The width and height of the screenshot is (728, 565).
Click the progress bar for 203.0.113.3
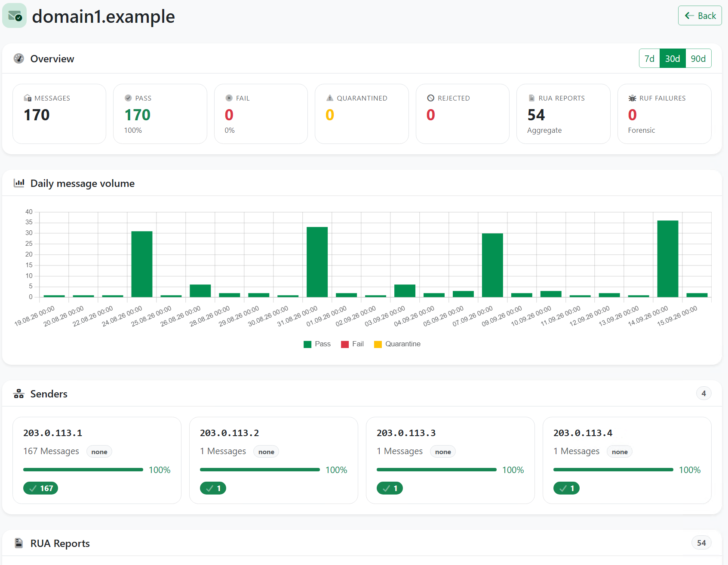pos(436,470)
